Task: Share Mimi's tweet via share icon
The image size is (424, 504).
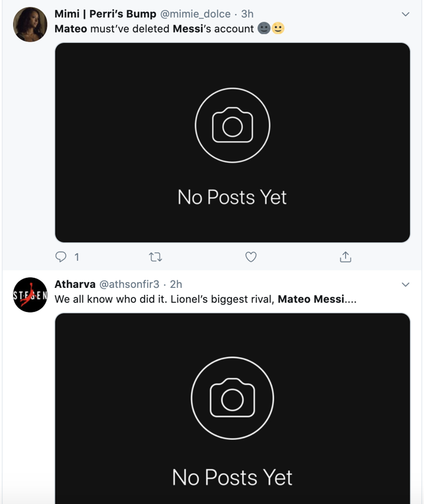Action: [346, 257]
